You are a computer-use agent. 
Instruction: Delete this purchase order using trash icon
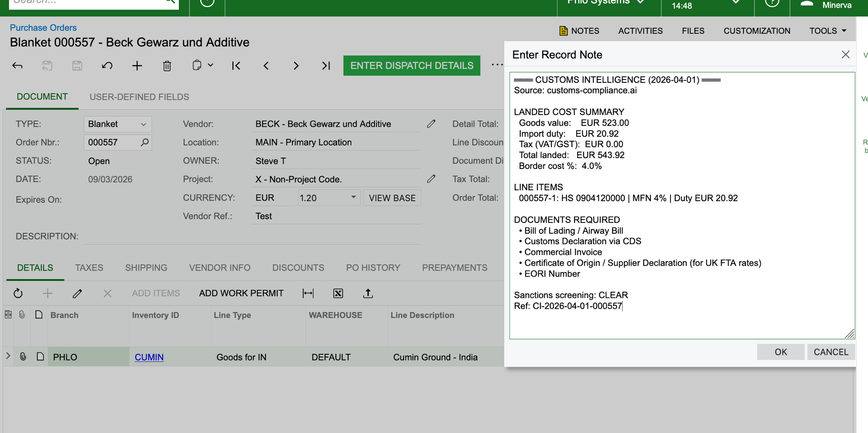pos(167,66)
